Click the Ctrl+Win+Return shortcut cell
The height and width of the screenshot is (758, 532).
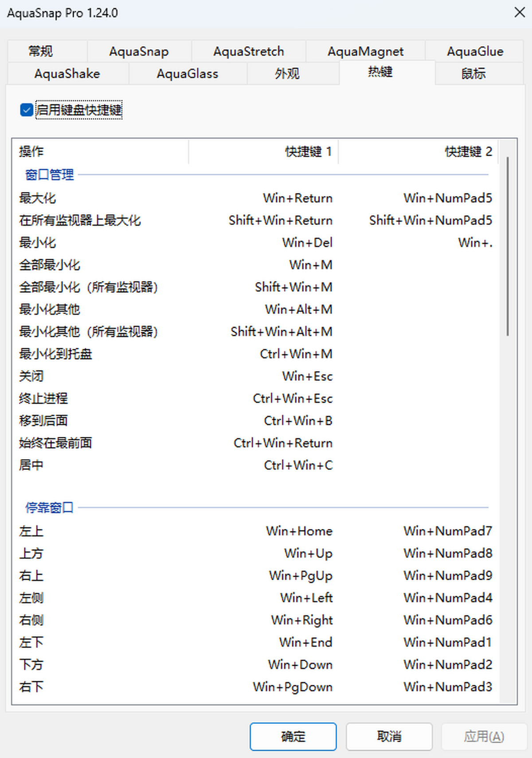pyautogui.click(x=283, y=443)
